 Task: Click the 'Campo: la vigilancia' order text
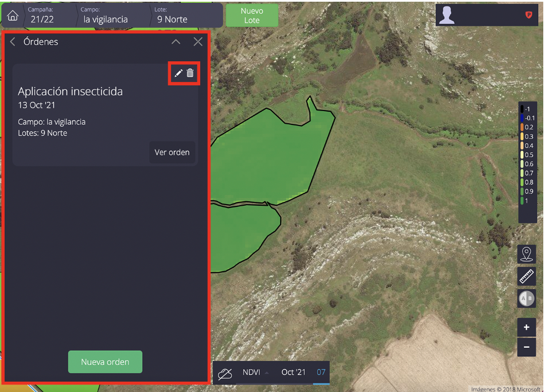click(52, 122)
